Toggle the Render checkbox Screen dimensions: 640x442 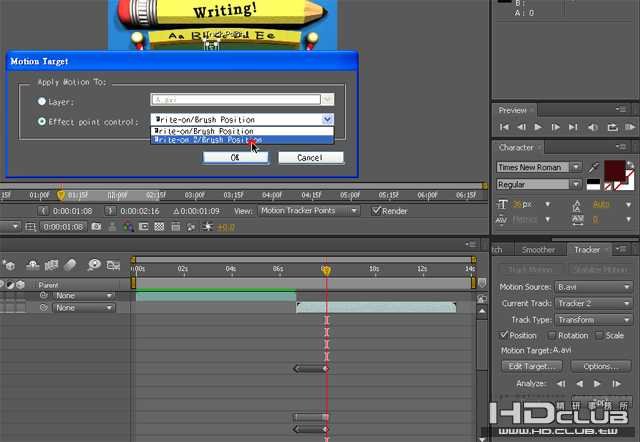tap(376, 211)
